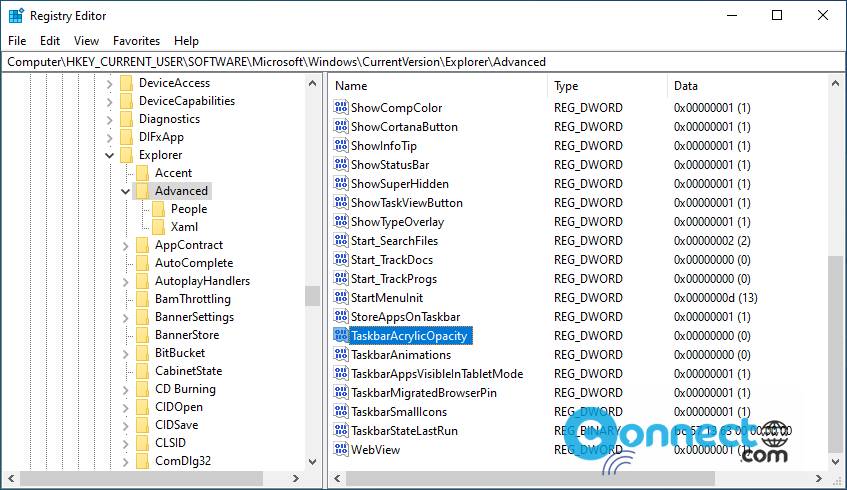
Task: Expand the AppContract key
Action: [125, 246]
